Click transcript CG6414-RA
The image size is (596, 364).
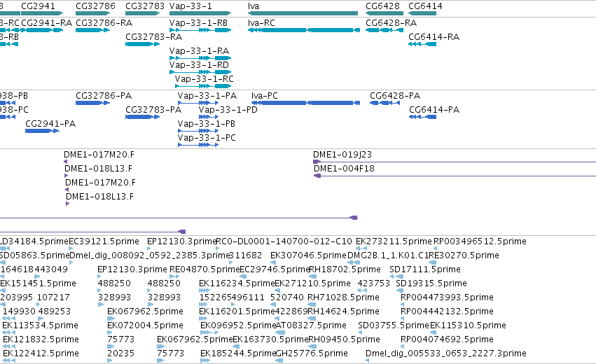[x=422, y=44]
